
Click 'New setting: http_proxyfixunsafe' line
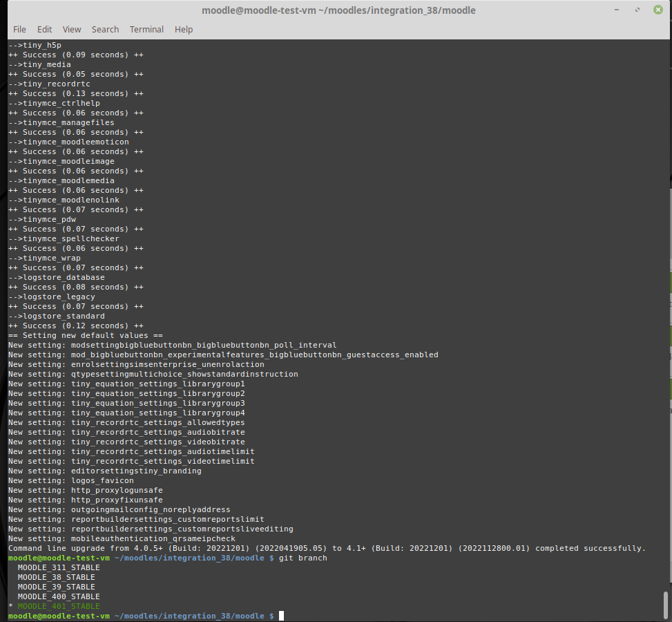point(85,500)
